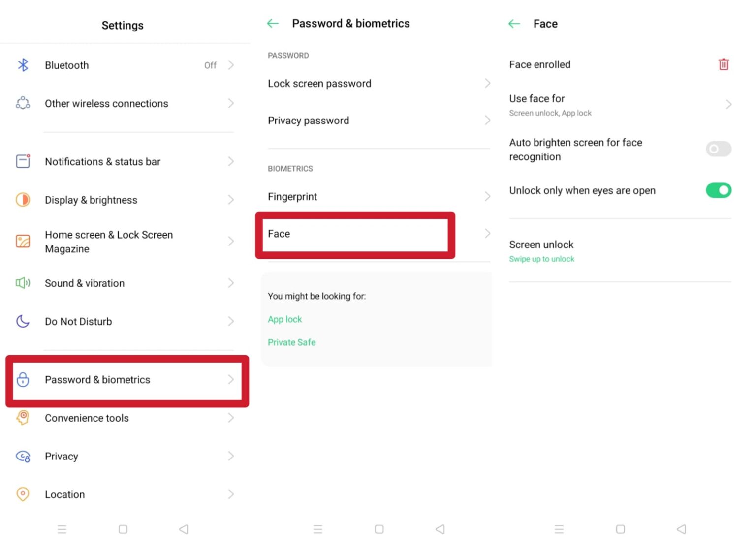Tap the Sound & vibration speaker icon
The height and width of the screenshot is (551, 756).
(23, 283)
